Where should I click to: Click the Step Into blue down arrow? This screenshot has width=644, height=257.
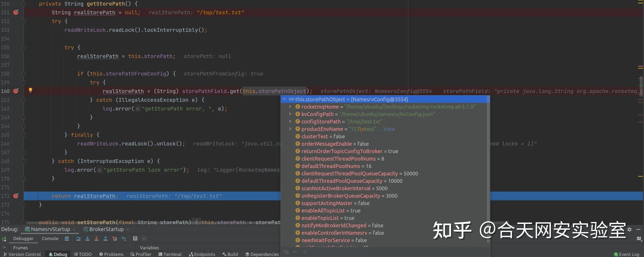point(87,238)
